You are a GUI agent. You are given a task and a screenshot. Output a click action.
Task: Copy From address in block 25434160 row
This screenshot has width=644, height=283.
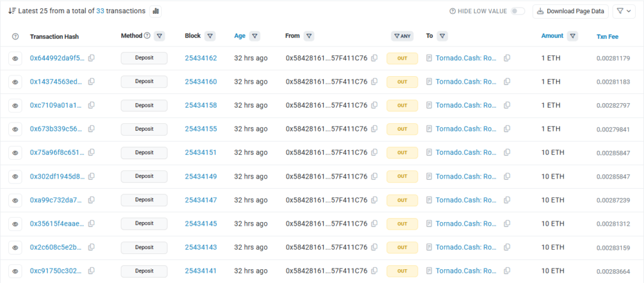pos(374,82)
